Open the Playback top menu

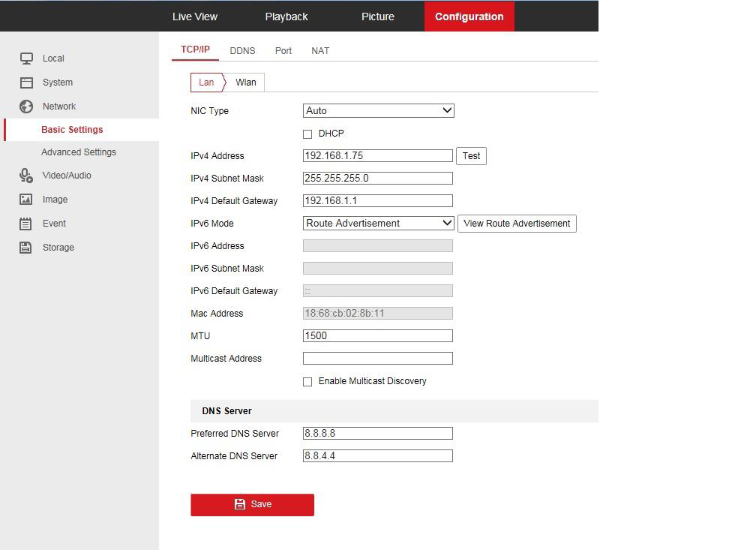286,17
